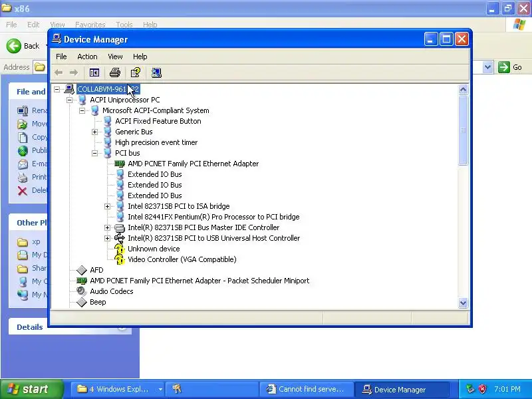Click the security shield tray icon
532x399 pixels.
pyautogui.click(x=483, y=389)
